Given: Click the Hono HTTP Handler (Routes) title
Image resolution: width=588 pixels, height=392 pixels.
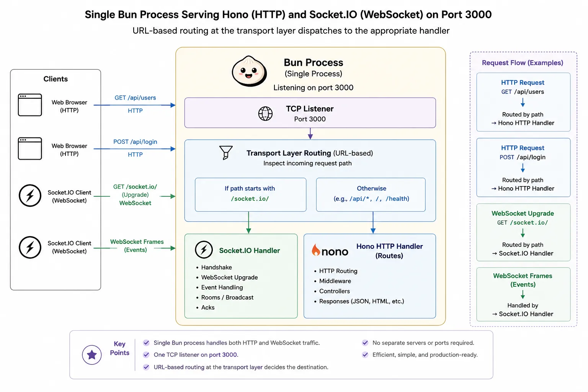Looking at the screenshot, I should click(389, 251).
